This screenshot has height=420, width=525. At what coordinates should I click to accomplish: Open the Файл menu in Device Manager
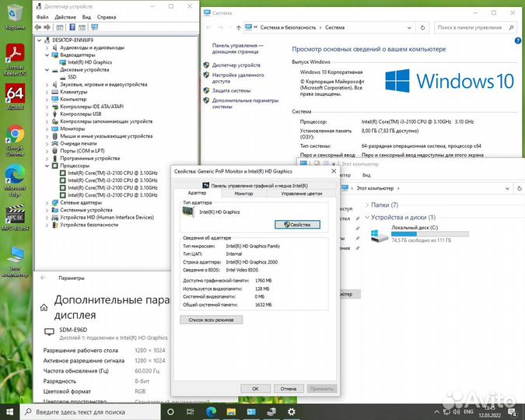[42, 17]
